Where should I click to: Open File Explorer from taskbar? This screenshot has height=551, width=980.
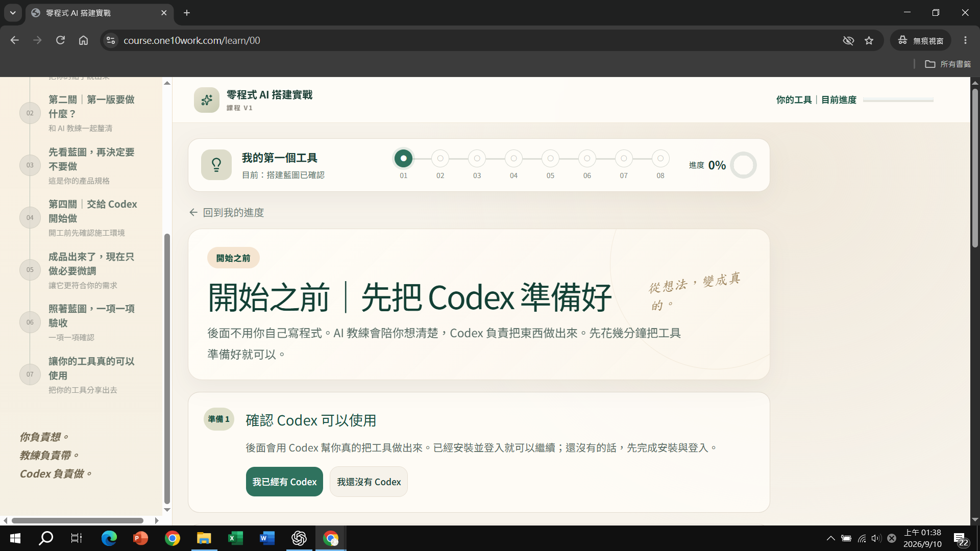coord(204,538)
